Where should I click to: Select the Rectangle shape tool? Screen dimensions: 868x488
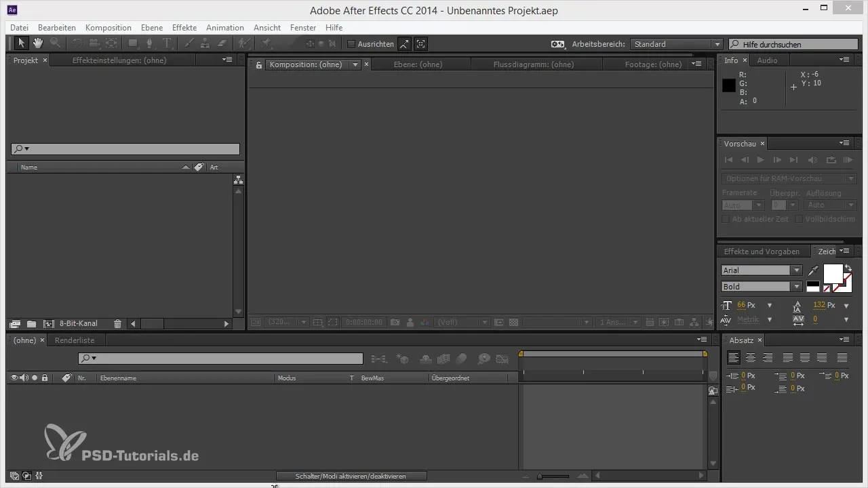click(133, 43)
